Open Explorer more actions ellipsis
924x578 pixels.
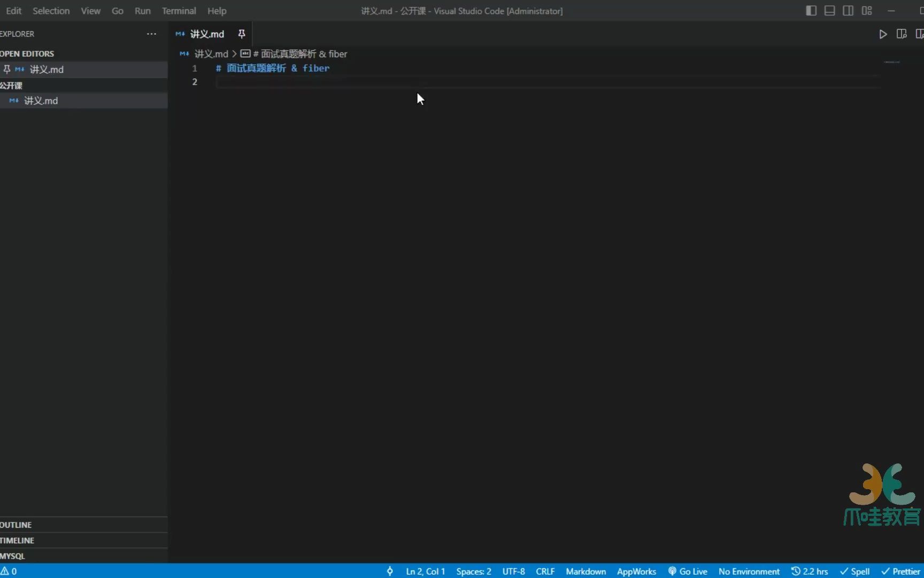(x=151, y=34)
